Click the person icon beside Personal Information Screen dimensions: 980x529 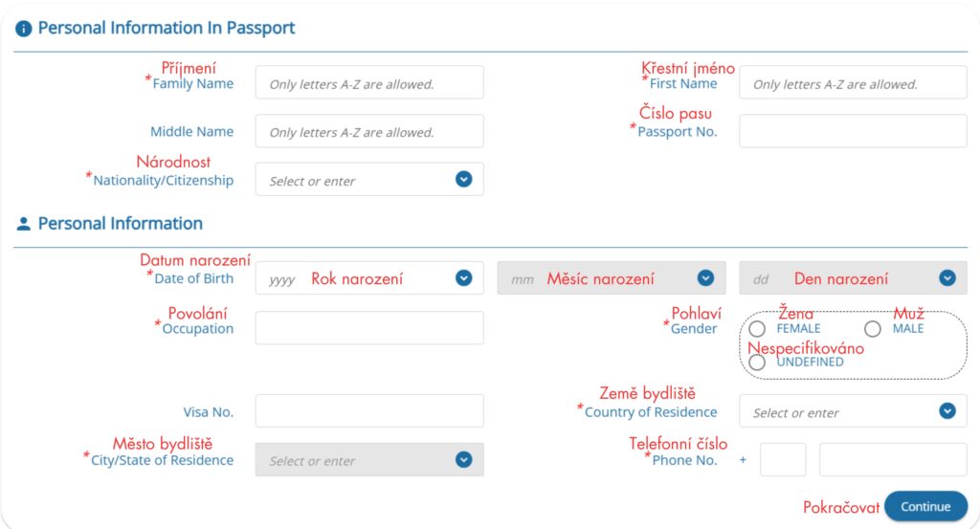point(24,224)
